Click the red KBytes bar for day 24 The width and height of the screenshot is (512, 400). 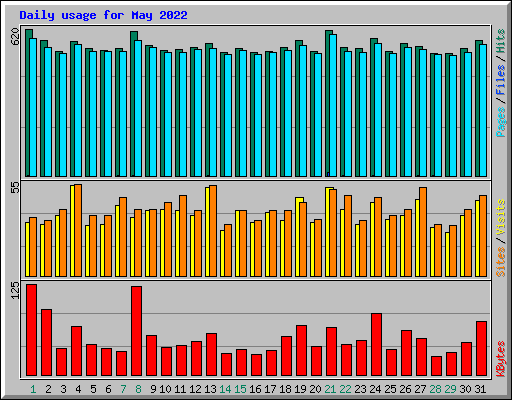point(377,344)
